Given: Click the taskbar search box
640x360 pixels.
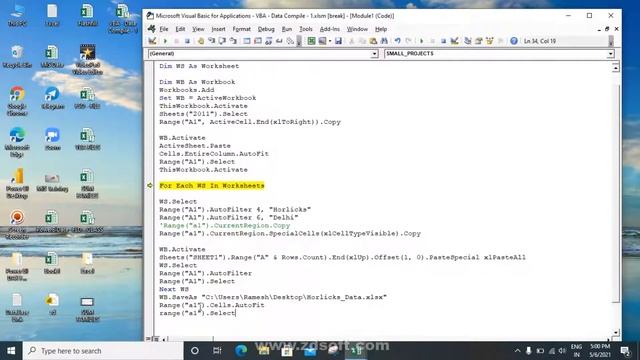Looking at the screenshot, I should click(x=103, y=351).
